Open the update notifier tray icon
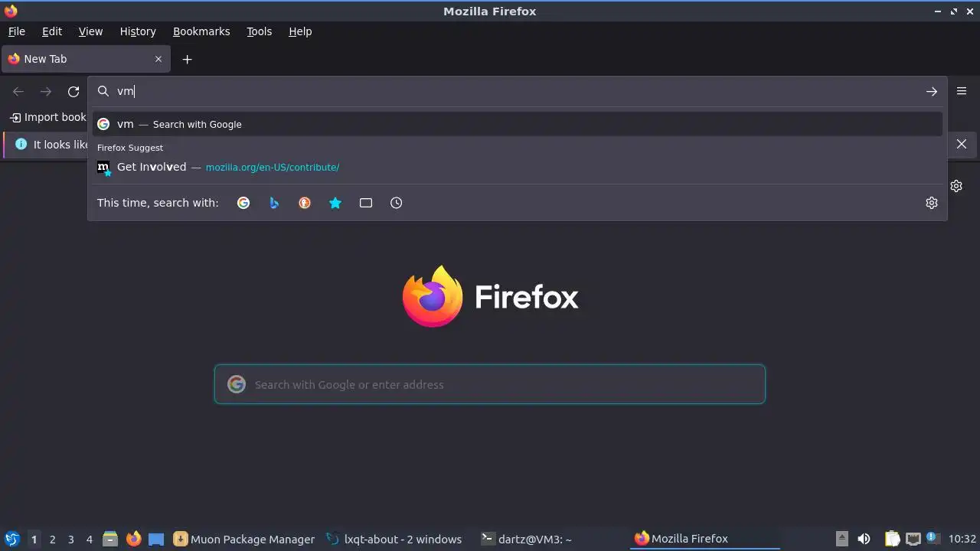Screen dimensions: 980x551 click(x=933, y=538)
